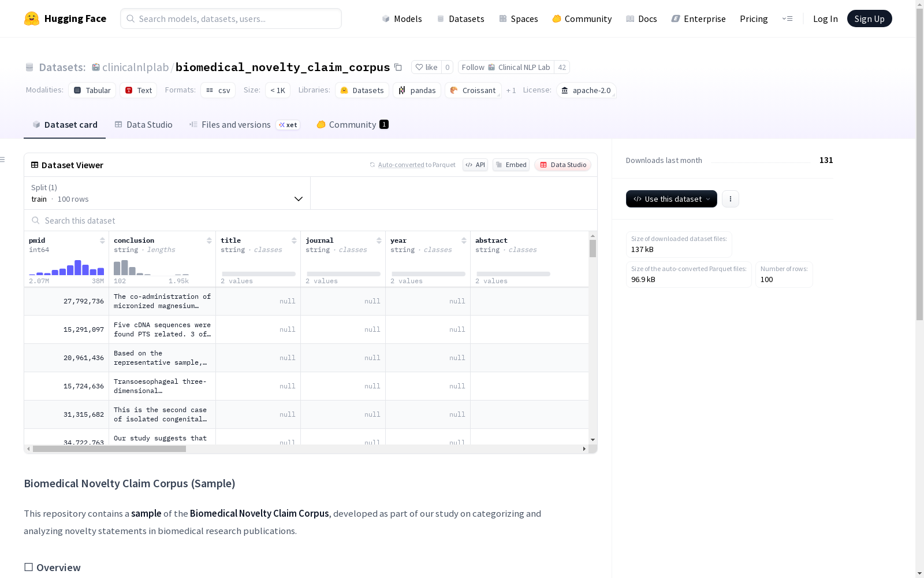Expand the +1 more libraries list

511,90
